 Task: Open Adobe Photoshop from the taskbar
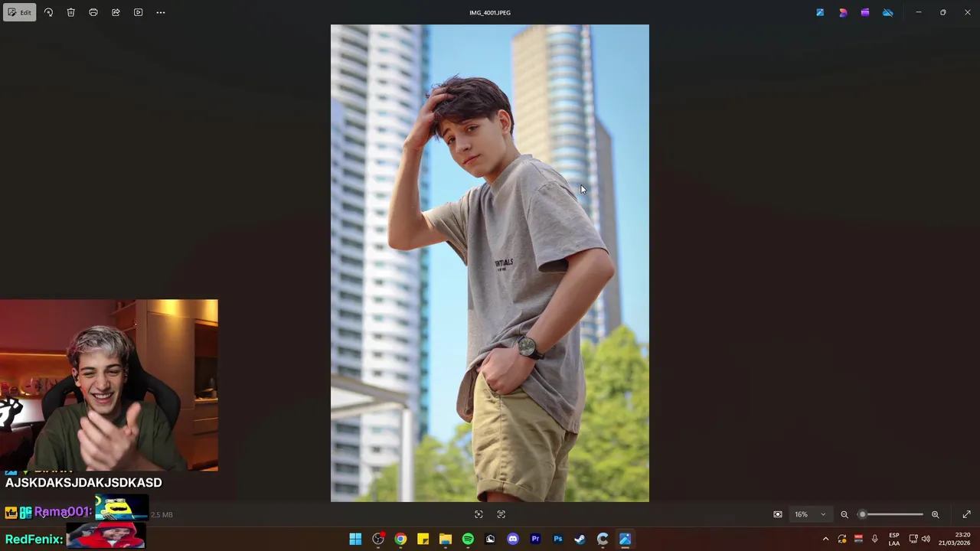pyautogui.click(x=558, y=539)
